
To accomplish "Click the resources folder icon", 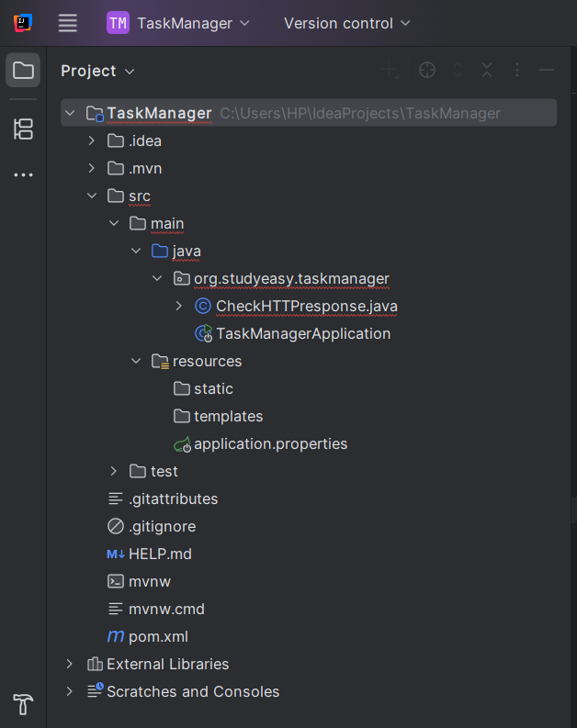I will (160, 361).
